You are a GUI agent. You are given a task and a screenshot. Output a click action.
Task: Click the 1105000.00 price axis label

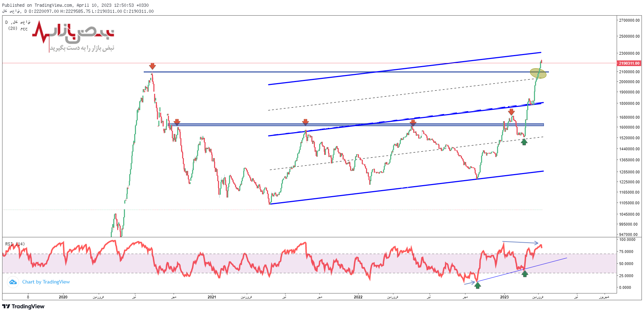[x=629, y=203]
